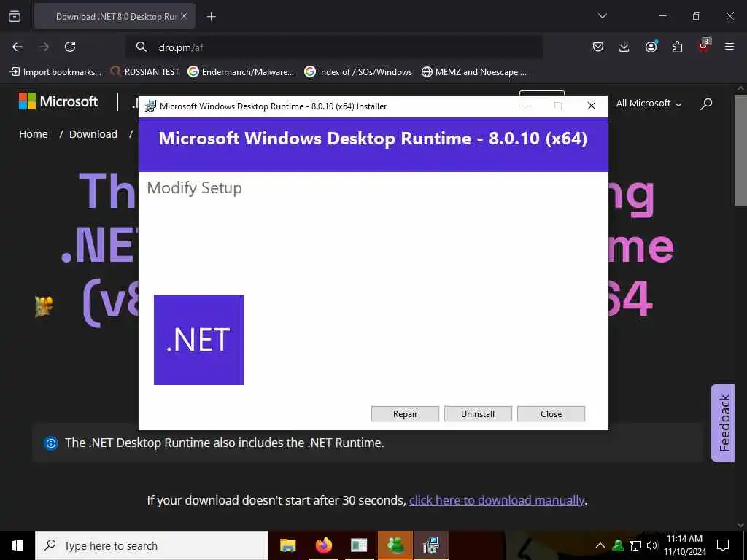Open MEMZ and Noescape bookmark
Image resolution: width=747 pixels, height=560 pixels.
(x=474, y=72)
